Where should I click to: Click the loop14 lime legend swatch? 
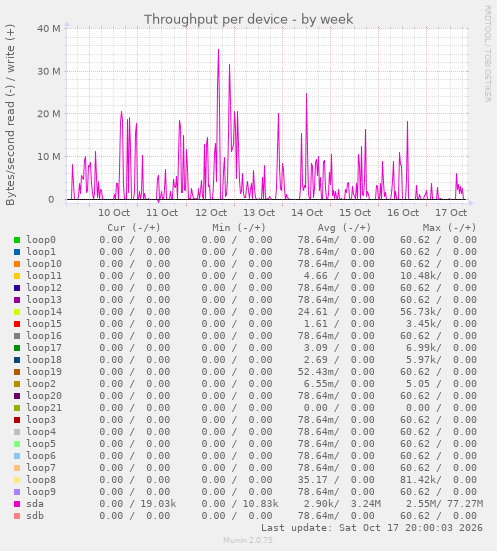point(17,312)
